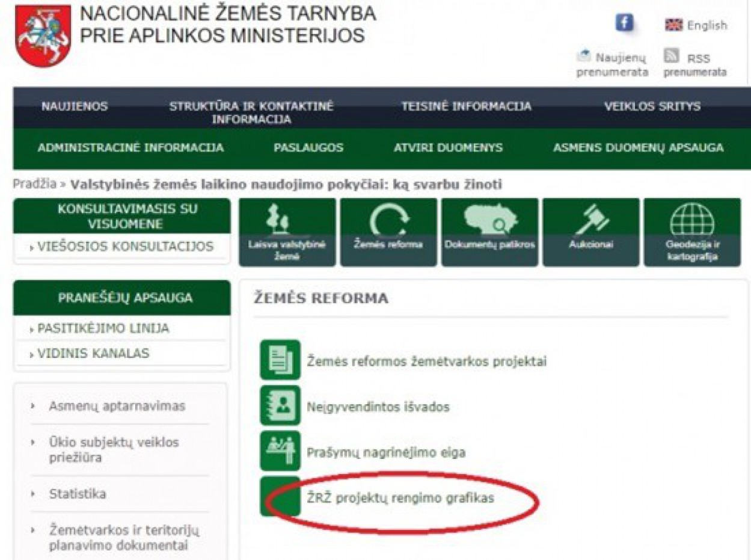Image resolution: width=751 pixels, height=560 pixels.
Task: Switch language to English
Action: click(x=696, y=25)
